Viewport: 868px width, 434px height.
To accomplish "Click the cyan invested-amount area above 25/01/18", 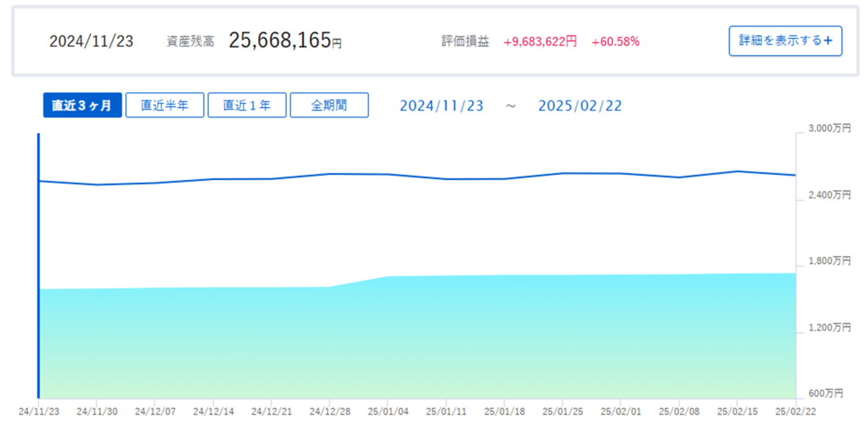I will (x=504, y=336).
